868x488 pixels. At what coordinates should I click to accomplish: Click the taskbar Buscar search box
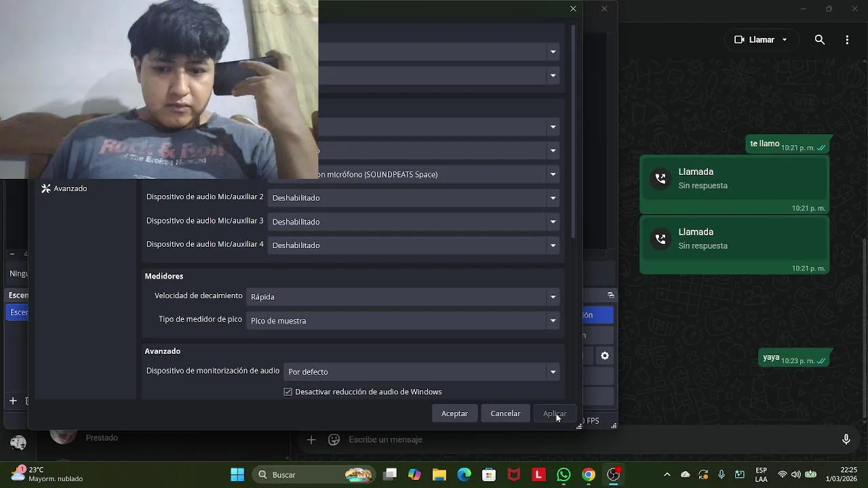(314, 474)
